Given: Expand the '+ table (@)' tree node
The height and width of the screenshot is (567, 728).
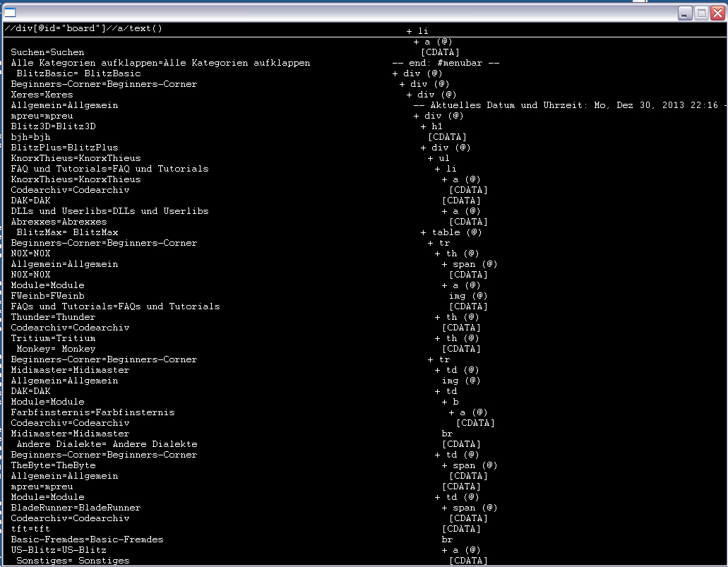Looking at the screenshot, I should 450,232.
